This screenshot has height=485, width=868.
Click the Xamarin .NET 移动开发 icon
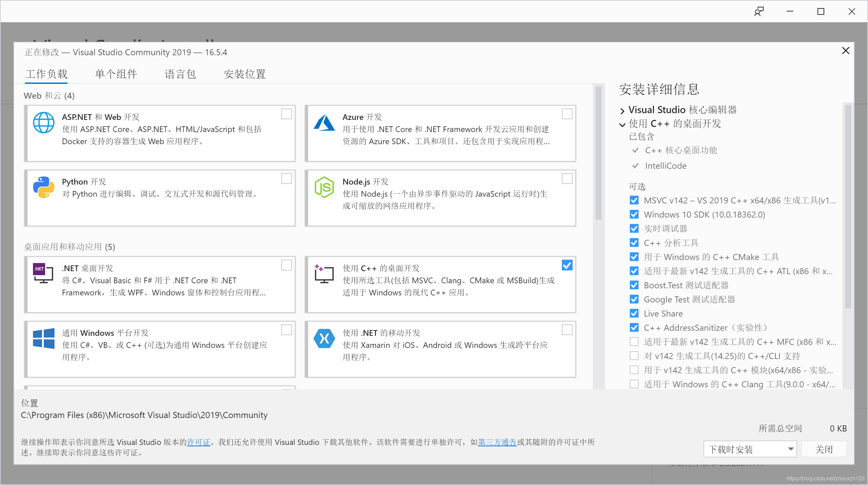(324, 338)
